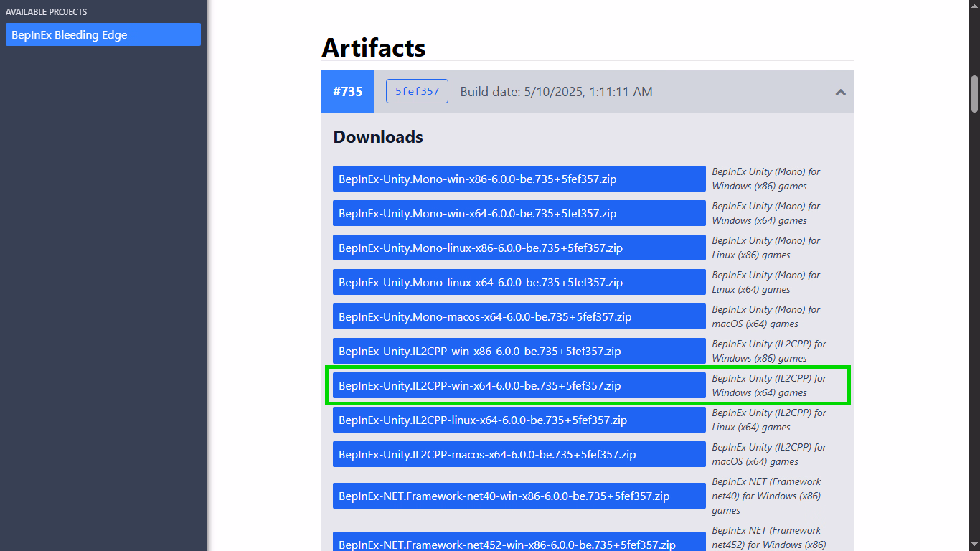Click description 'BepInEx Unity (IL2CPP) for Windows (x64) games'
The width and height of the screenshot is (980, 551).
[x=769, y=385]
